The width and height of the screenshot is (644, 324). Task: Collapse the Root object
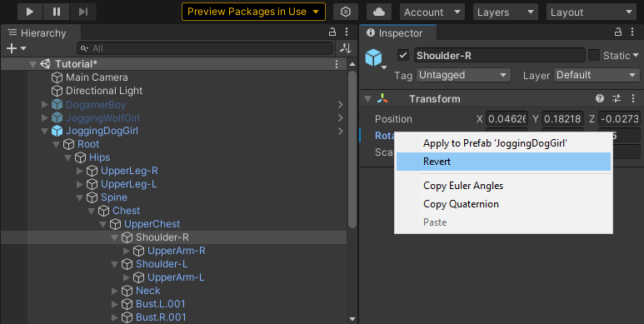pos(57,145)
